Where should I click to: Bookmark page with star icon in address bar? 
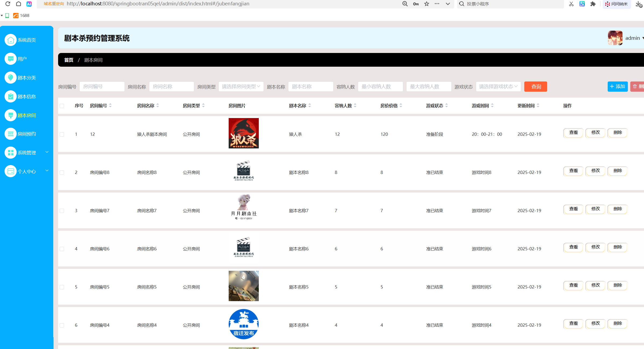pos(427,4)
